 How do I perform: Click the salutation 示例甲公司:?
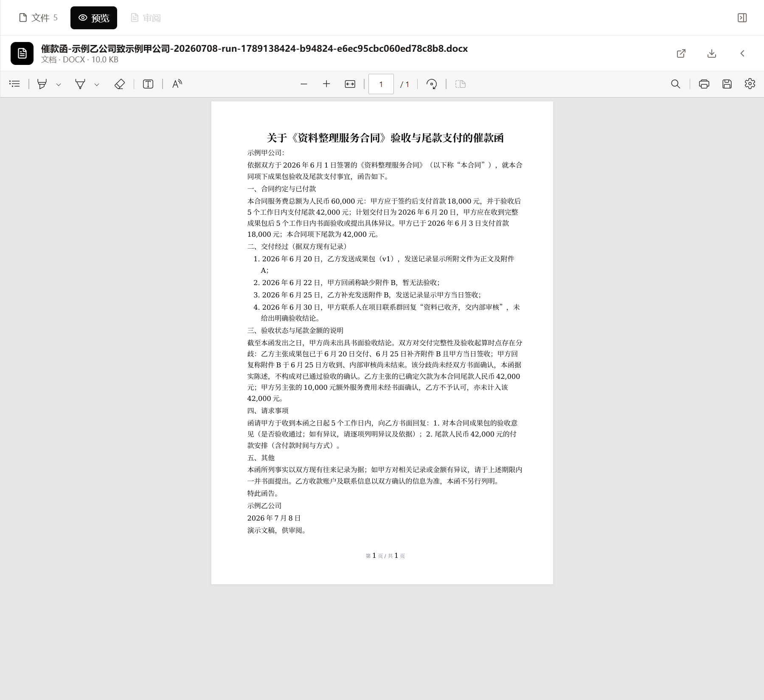tap(266, 153)
